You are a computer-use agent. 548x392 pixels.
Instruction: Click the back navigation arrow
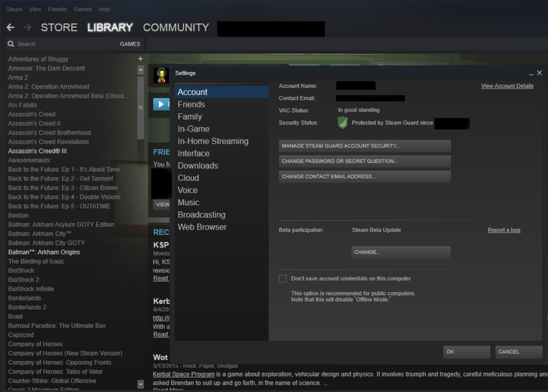pyautogui.click(x=11, y=27)
